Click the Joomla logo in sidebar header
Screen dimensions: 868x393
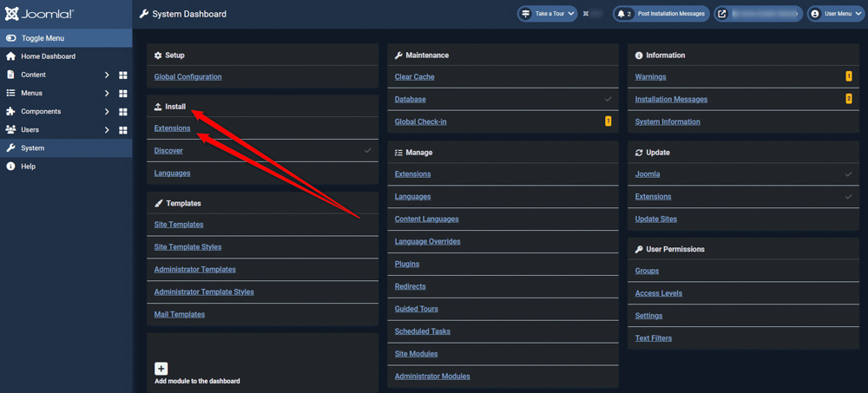(39, 14)
